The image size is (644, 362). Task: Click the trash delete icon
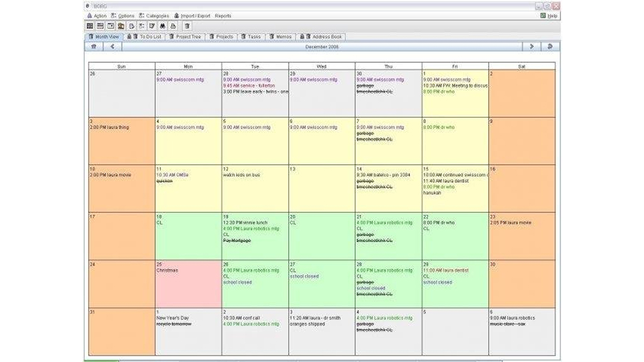[186, 26]
